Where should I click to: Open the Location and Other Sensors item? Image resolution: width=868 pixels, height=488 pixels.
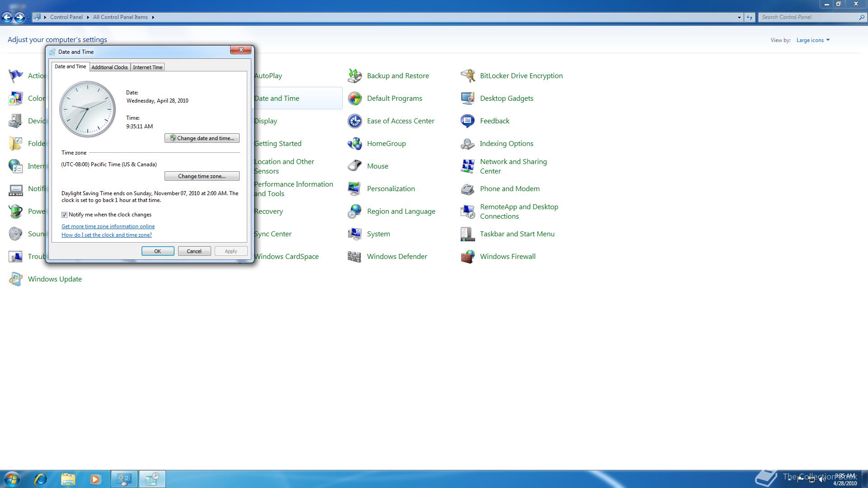click(x=284, y=166)
